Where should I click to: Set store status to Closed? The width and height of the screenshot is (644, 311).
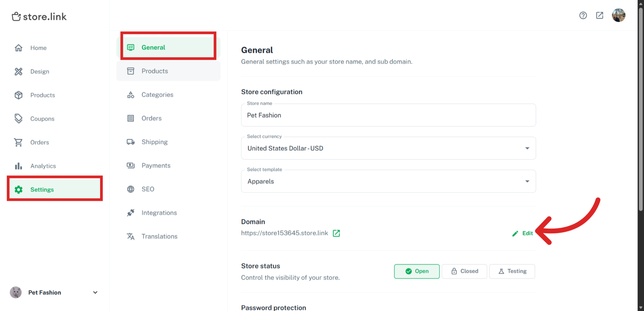point(464,271)
